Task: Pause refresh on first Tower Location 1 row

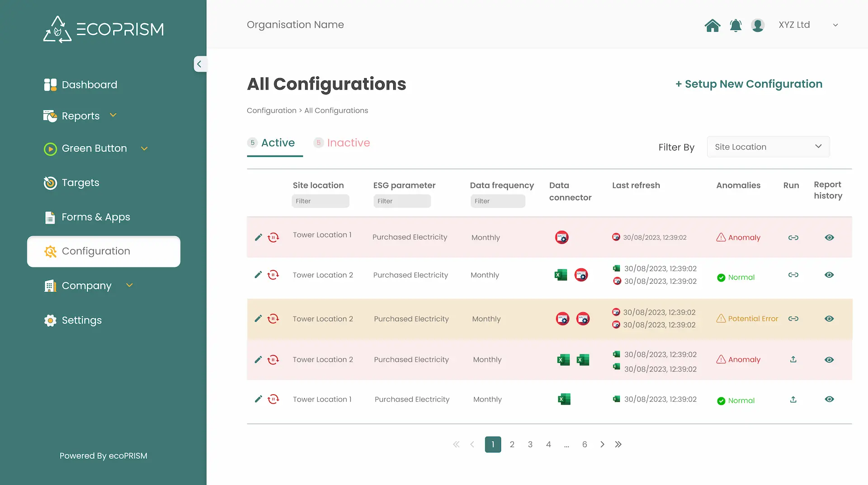Action: pyautogui.click(x=273, y=237)
